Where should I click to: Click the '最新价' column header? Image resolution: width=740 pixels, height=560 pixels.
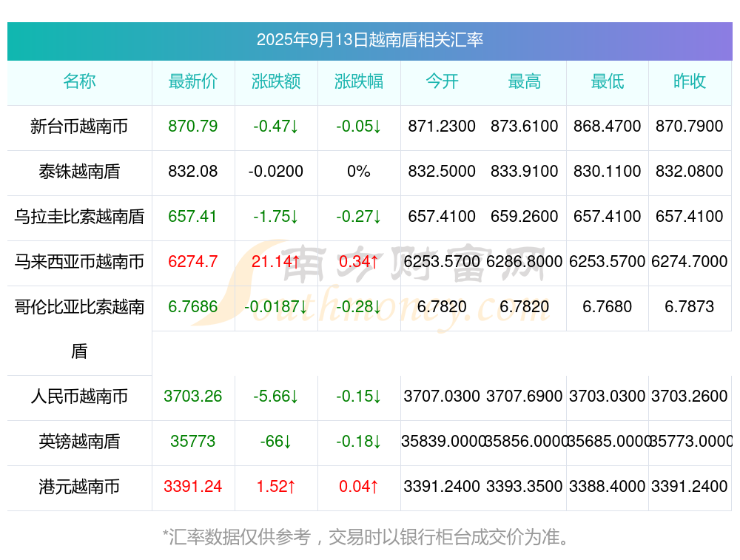193,81
